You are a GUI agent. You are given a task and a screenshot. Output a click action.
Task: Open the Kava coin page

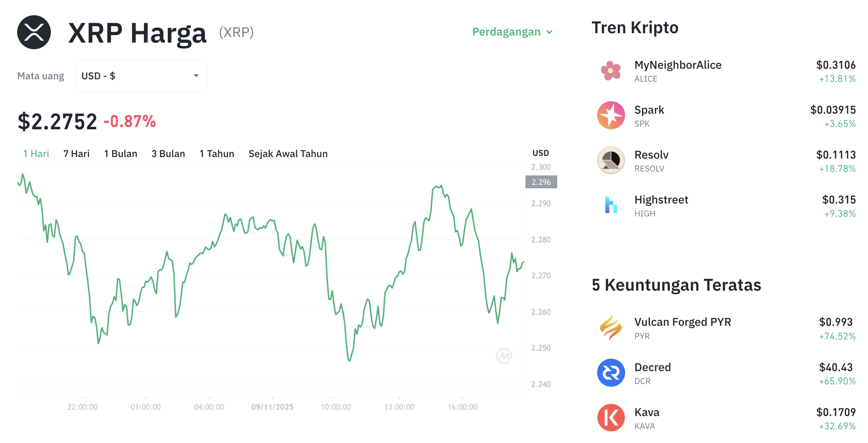pyautogui.click(x=646, y=412)
